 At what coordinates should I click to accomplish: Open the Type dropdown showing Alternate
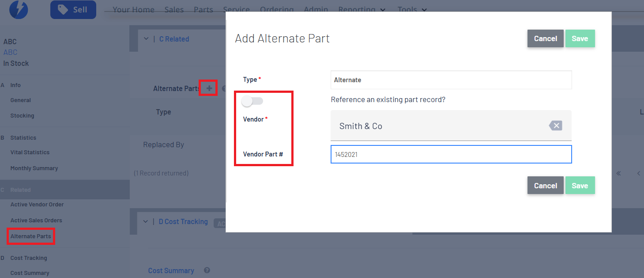(x=451, y=80)
